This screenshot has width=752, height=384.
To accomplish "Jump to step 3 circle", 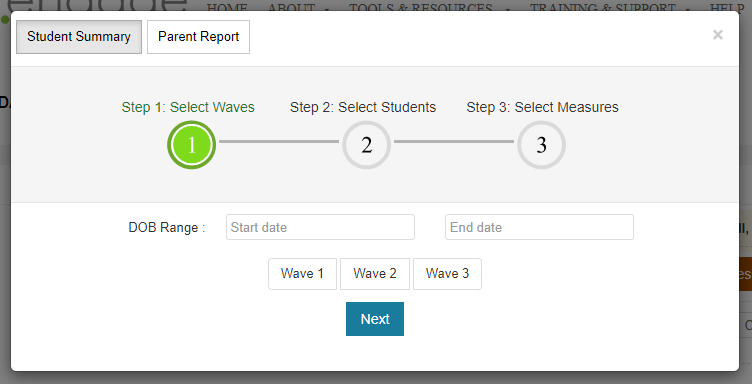I will [541, 145].
